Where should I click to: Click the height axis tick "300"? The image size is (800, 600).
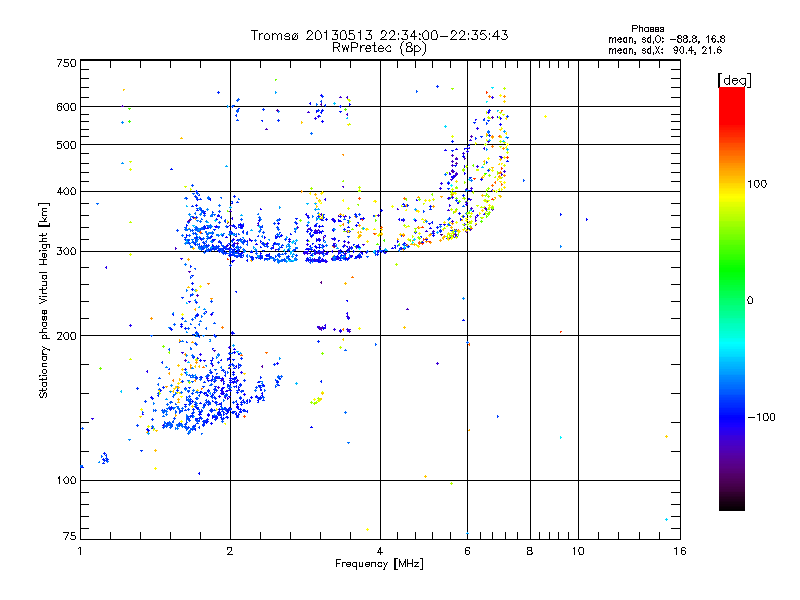click(66, 252)
